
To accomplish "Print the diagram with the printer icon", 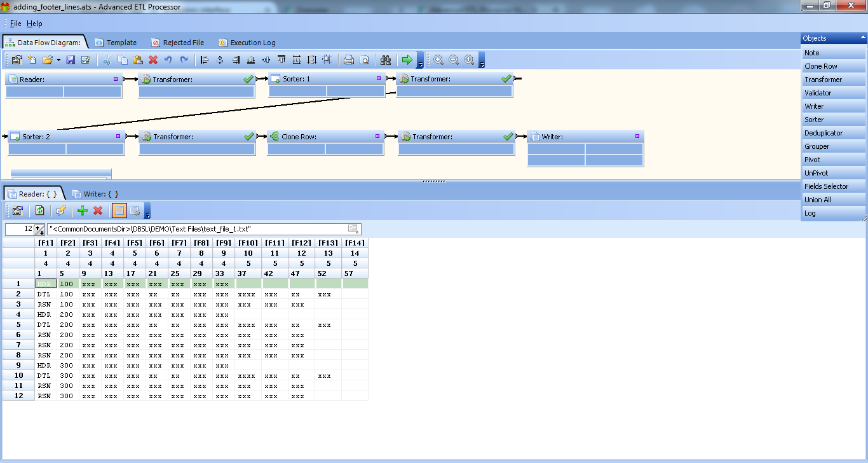I will click(x=349, y=60).
